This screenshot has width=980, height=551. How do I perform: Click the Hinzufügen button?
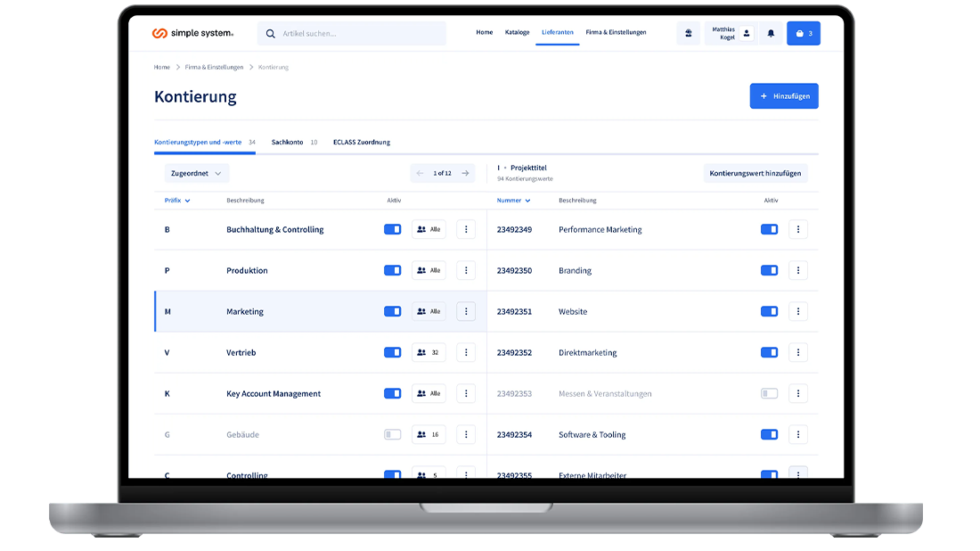coord(784,96)
